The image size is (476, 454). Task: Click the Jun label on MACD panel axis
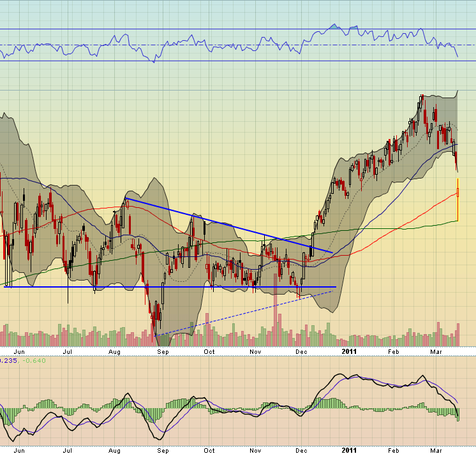point(19,450)
